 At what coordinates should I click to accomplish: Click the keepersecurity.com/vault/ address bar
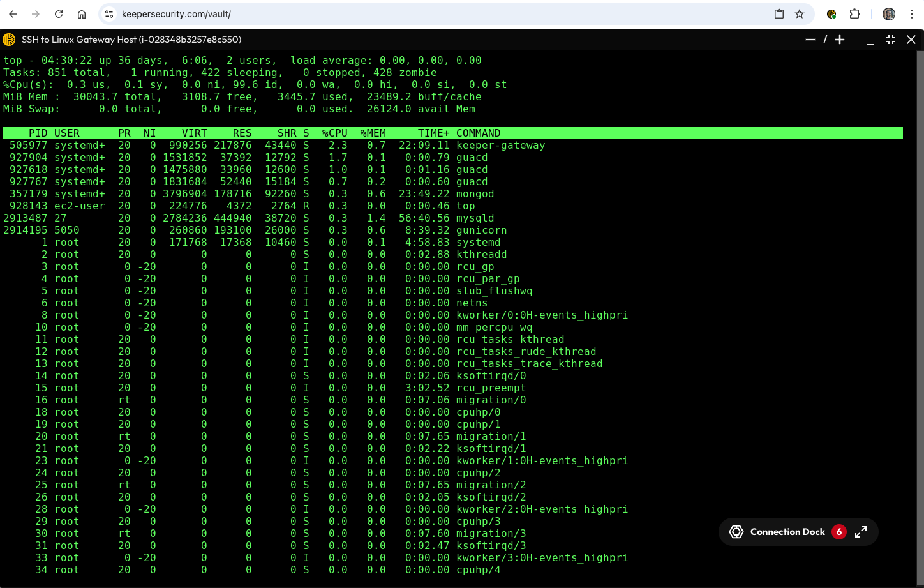383,14
